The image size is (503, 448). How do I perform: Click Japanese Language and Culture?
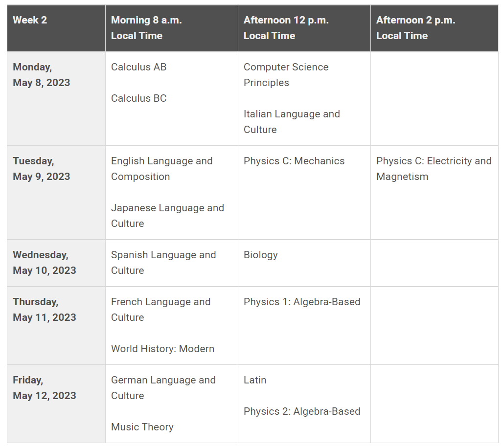pyautogui.click(x=167, y=216)
